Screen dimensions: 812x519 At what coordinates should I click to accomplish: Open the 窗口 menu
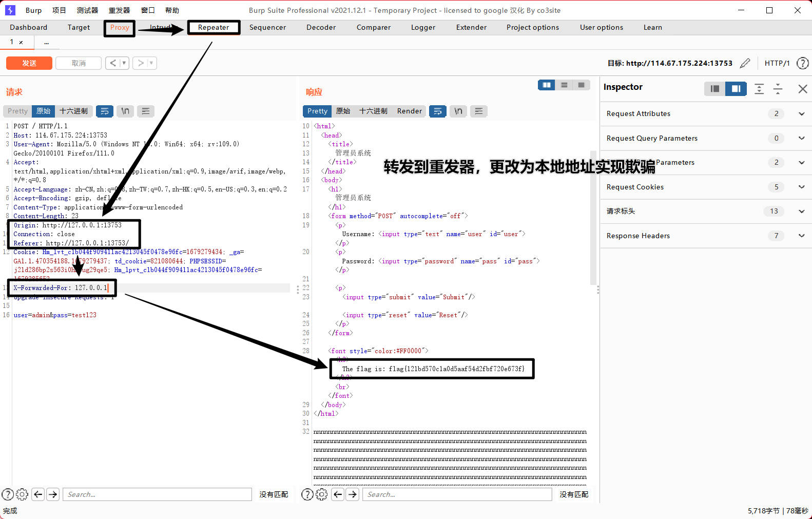click(x=148, y=10)
